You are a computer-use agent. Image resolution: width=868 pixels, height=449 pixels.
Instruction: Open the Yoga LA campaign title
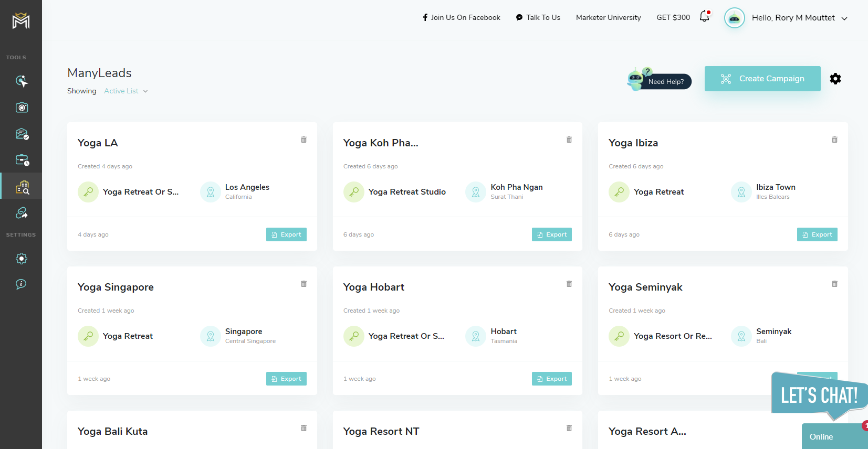pyautogui.click(x=98, y=143)
